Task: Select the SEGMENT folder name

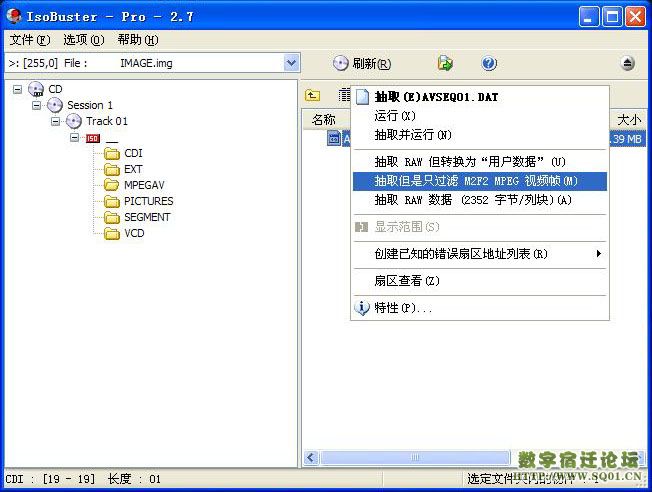Action: coord(147,217)
